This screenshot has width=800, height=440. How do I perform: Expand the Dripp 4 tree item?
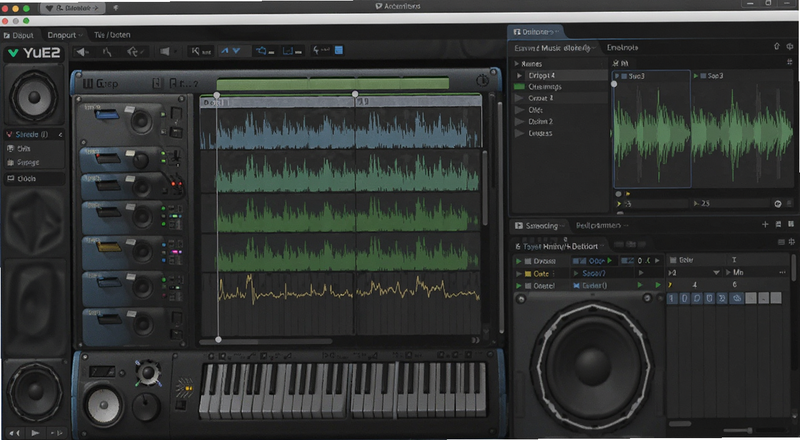pyautogui.click(x=519, y=76)
